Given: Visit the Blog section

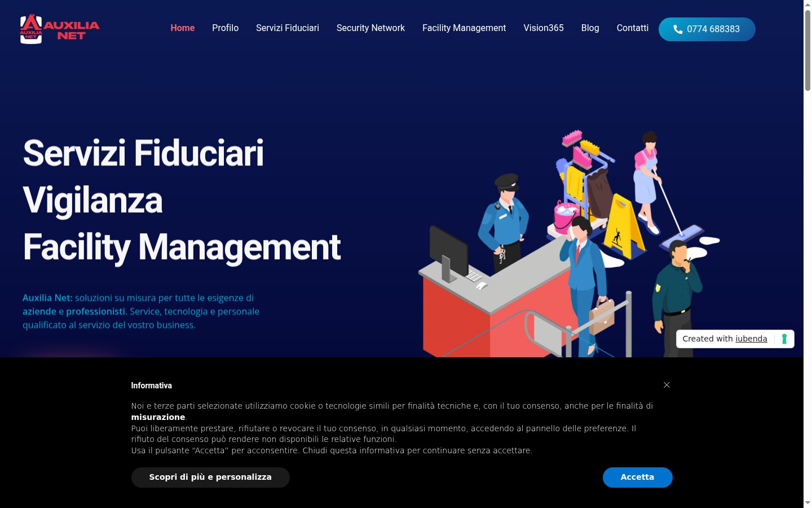Looking at the screenshot, I should [x=590, y=28].
